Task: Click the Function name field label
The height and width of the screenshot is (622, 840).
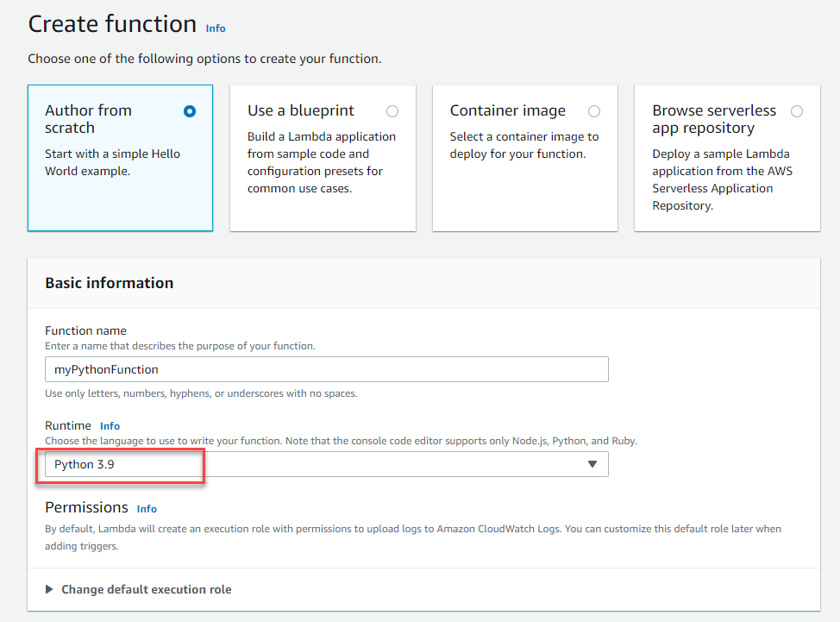Action: [85, 330]
